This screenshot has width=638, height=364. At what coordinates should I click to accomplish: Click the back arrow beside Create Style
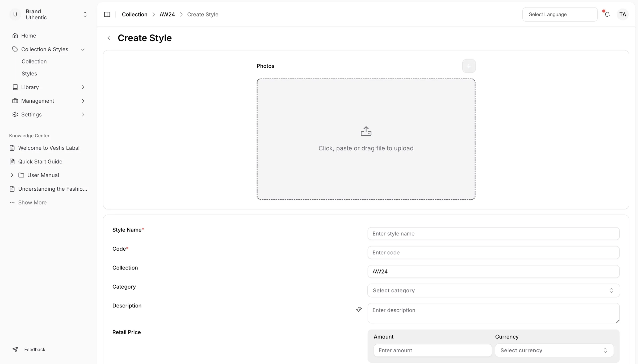point(110,38)
